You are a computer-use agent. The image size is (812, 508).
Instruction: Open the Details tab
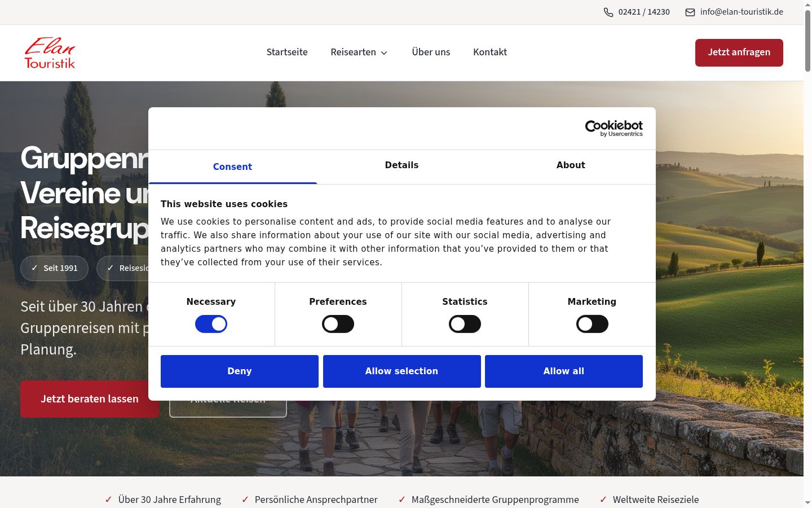(x=401, y=165)
